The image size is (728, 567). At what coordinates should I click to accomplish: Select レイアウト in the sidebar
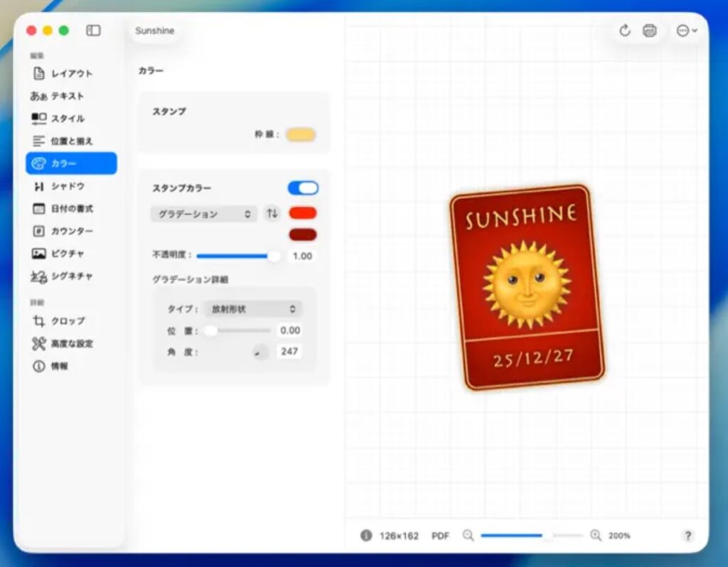tap(71, 73)
